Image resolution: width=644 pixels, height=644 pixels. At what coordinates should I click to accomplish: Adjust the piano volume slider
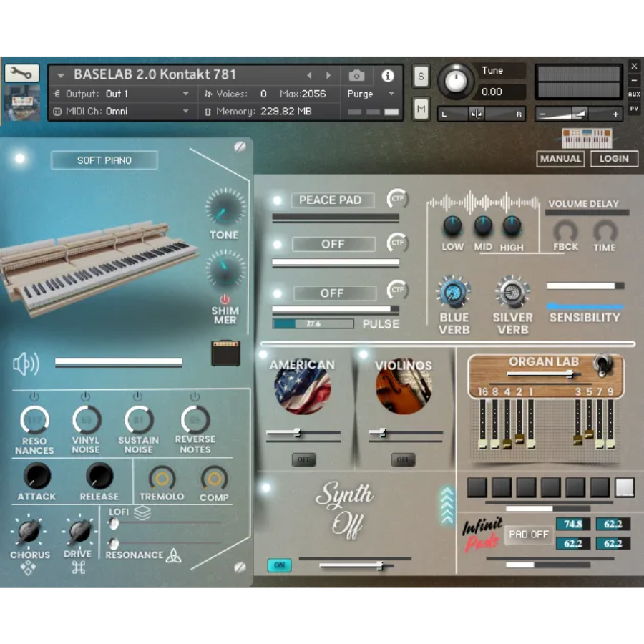pos(119,362)
